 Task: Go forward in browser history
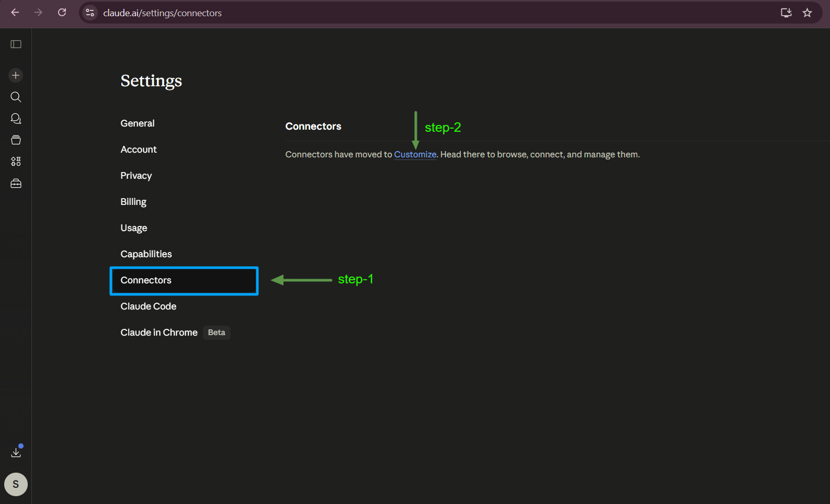click(x=38, y=13)
